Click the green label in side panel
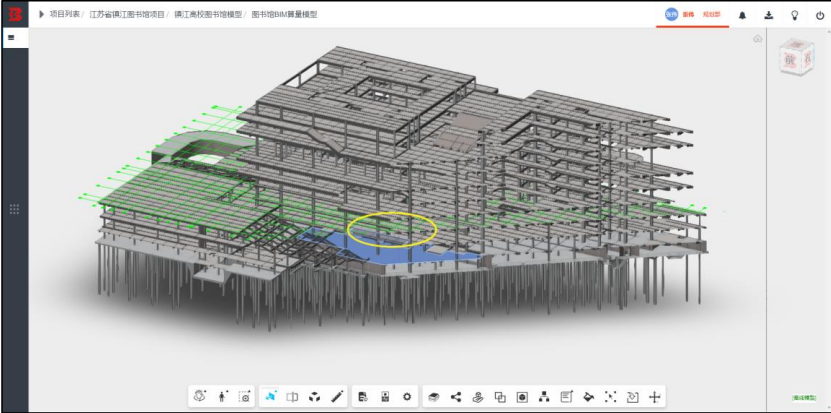 pyautogui.click(x=804, y=398)
